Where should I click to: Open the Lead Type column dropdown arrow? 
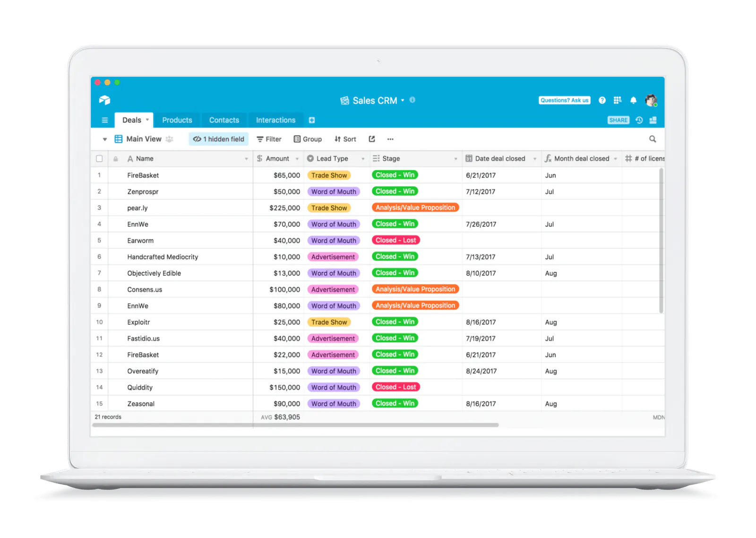(x=363, y=159)
